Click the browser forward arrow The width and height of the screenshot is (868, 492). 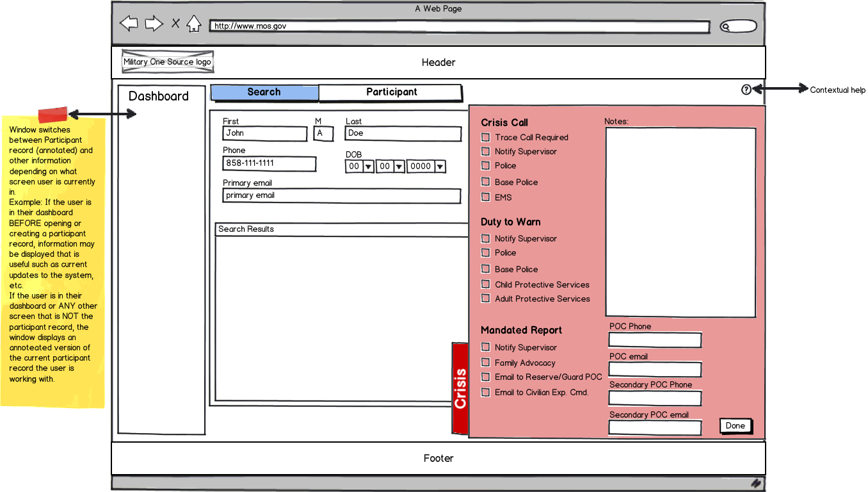pos(154,24)
